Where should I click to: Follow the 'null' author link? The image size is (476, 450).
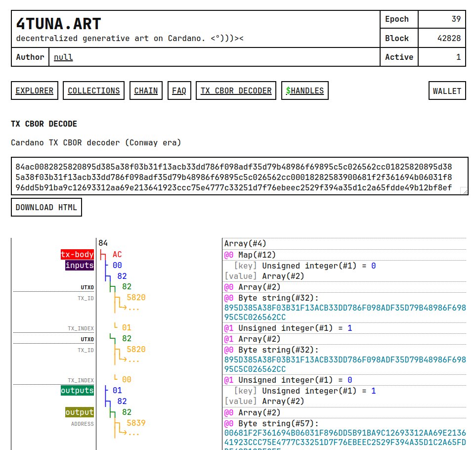63,57
